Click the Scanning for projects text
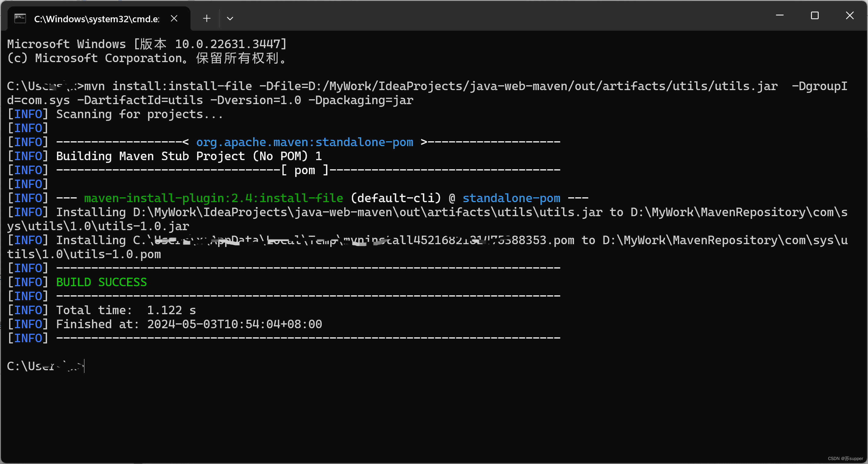This screenshot has height=464, width=868. [x=139, y=114]
